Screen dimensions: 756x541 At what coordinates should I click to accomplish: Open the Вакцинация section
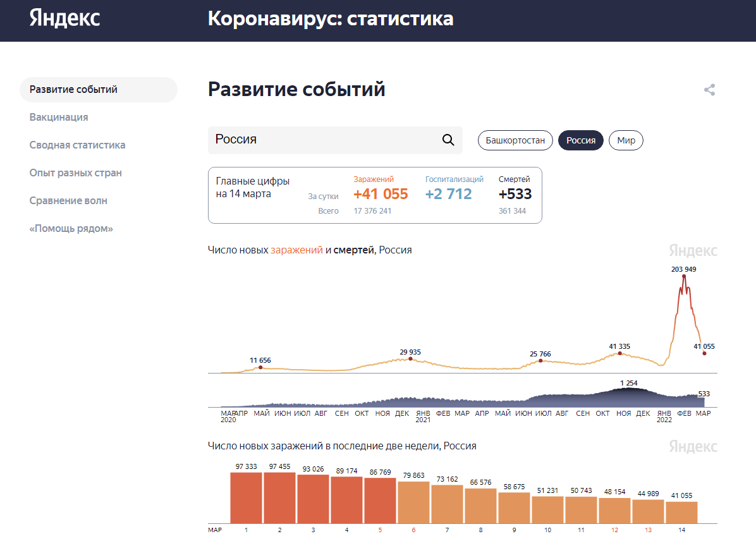tap(59, 117)
